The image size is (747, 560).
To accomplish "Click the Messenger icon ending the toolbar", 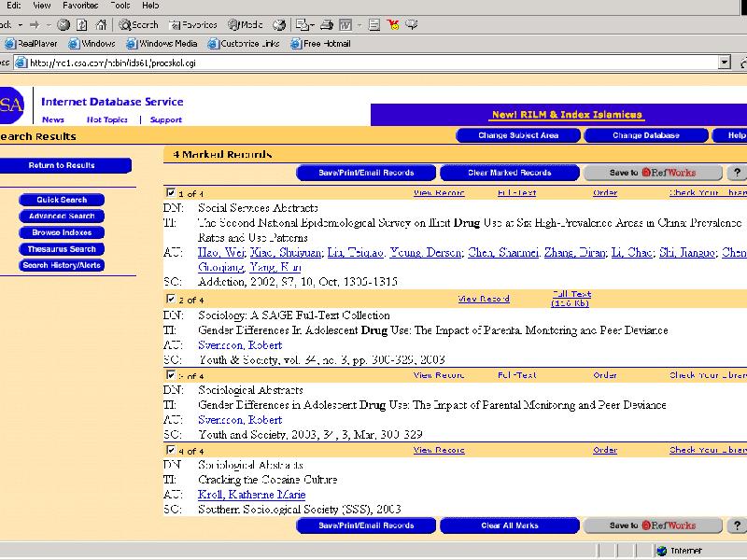I will click(412, 25).
